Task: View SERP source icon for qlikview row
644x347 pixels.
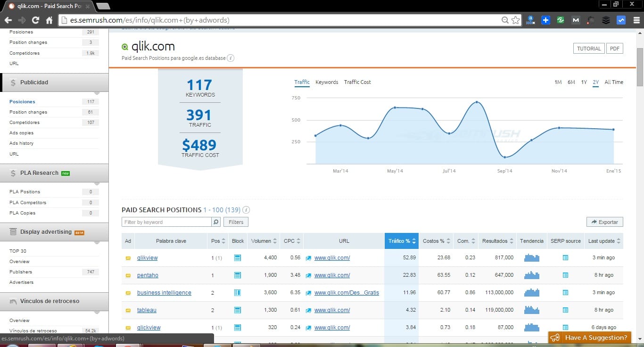Action: pos(565,258)
